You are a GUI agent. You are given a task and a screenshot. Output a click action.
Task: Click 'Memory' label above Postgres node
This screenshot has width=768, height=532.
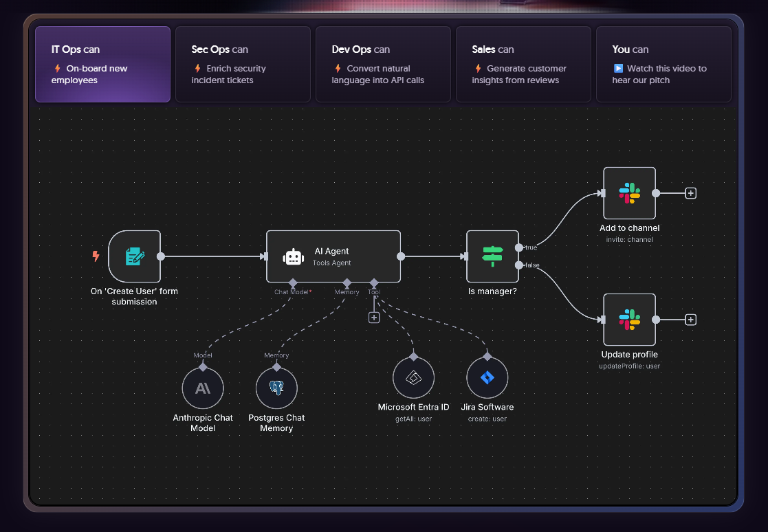pos(276,355)
